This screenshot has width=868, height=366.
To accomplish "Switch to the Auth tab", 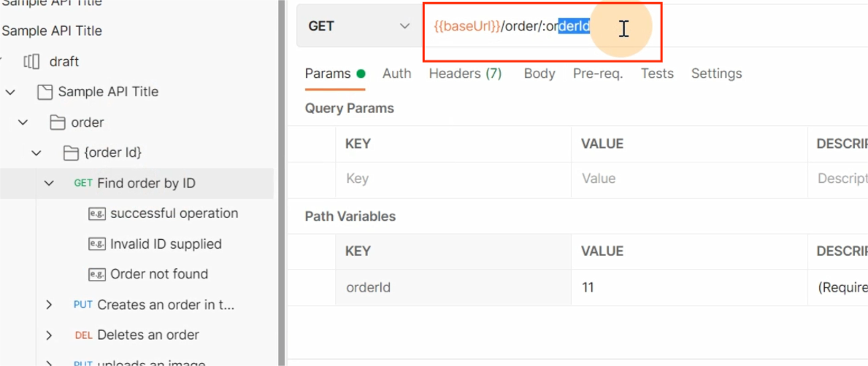I will 397,74.
